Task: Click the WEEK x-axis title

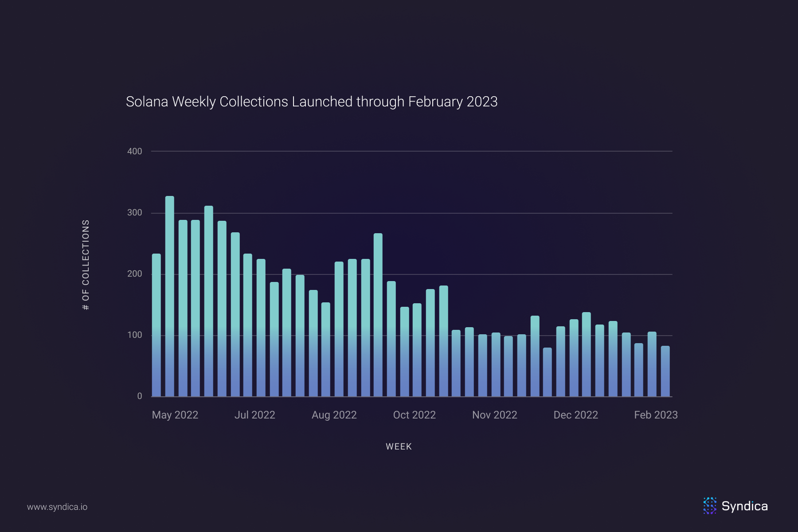Action: 399,446
